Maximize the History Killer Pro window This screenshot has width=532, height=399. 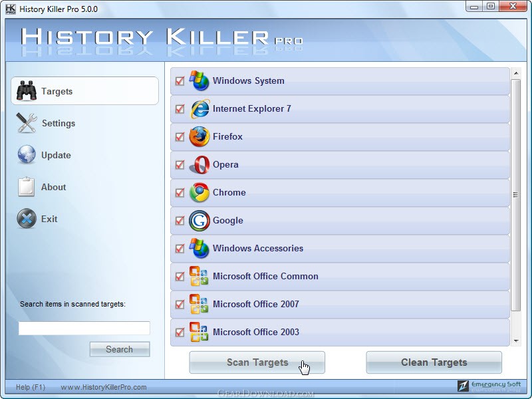491,7
